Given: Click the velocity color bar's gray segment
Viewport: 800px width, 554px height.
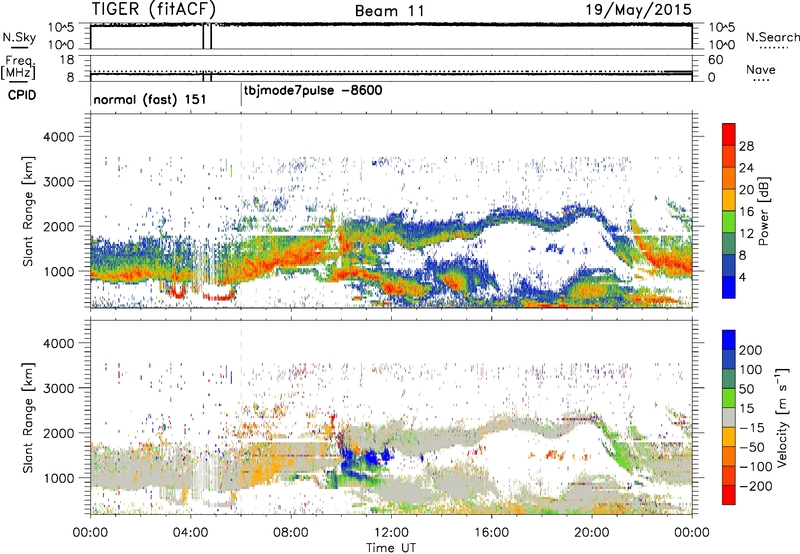Looking at the screenshot, I should point(729,417).
